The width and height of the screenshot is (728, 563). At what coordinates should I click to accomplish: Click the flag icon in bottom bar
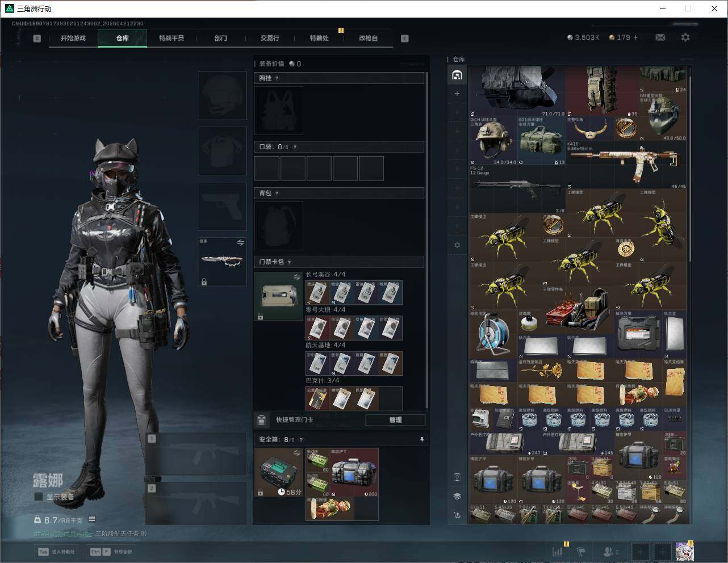coord(580,551)
